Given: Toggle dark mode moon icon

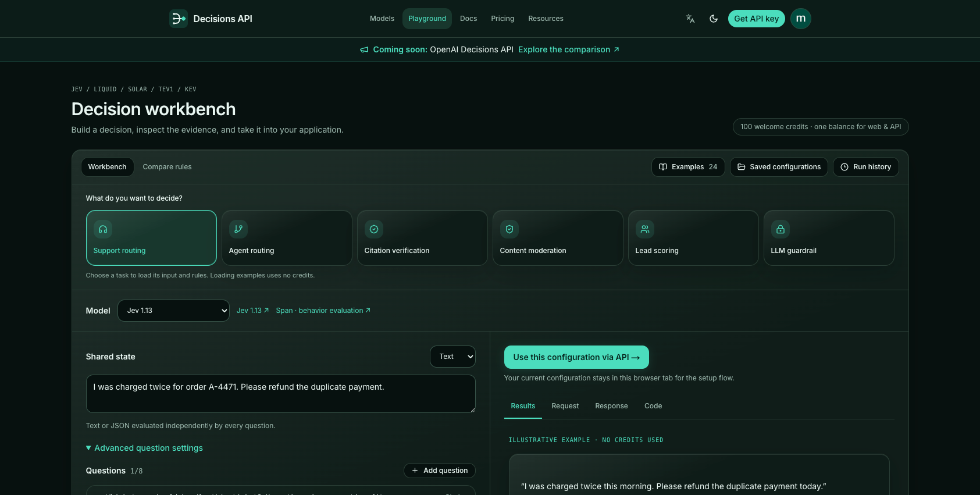Looking at the screenshot, I should tap(714, 19).
